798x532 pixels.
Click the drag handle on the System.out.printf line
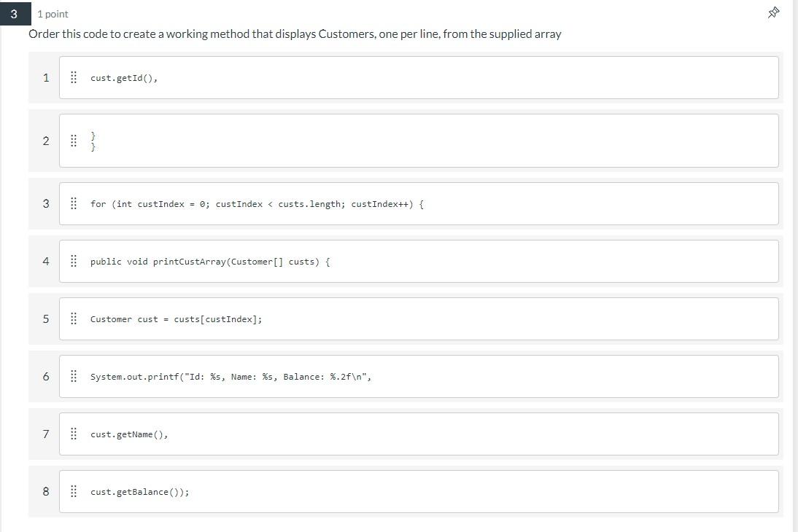click(73, 376)
